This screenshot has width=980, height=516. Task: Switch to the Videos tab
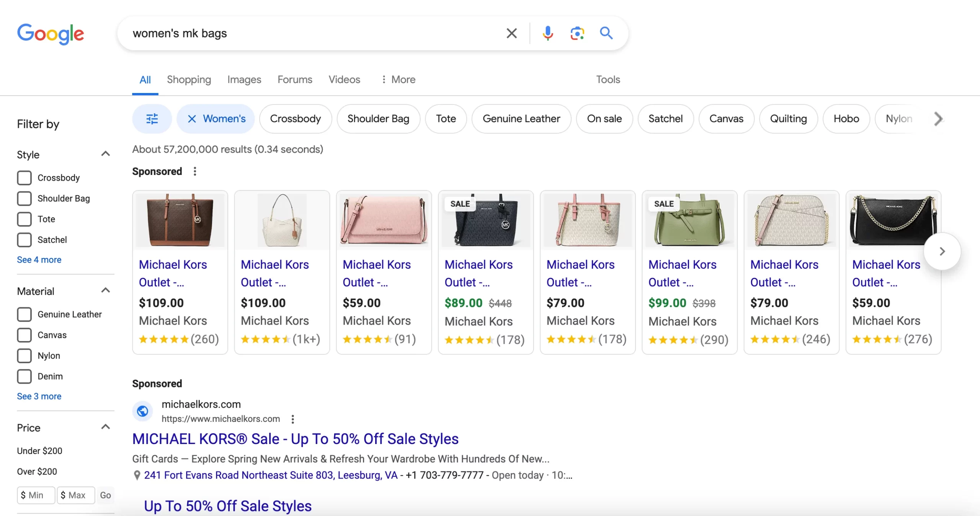[344, 80]
